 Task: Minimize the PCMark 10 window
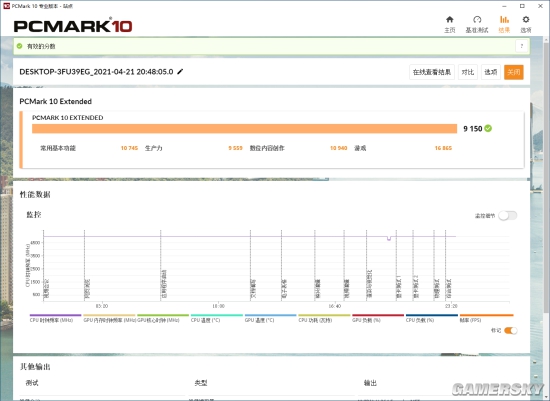click(x=504, y=6)
